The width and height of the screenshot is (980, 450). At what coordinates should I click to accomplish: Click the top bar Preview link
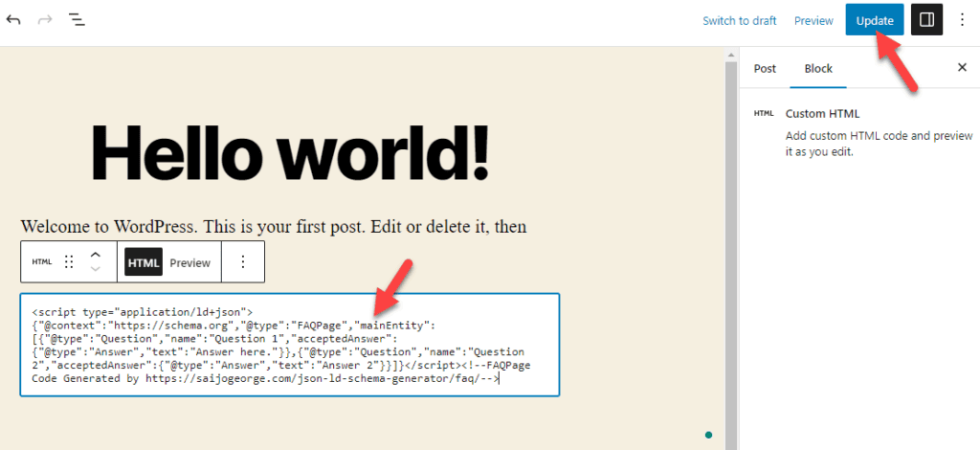click(813, 21)
